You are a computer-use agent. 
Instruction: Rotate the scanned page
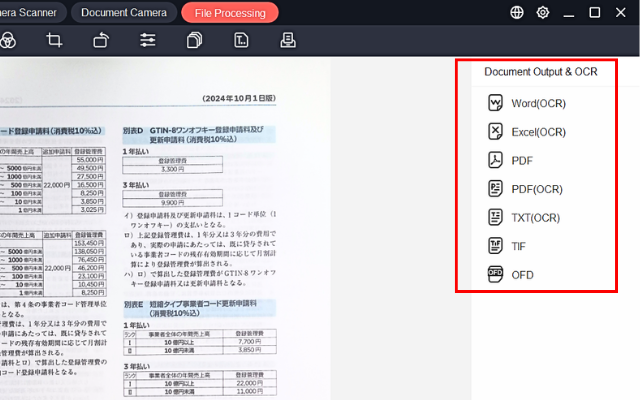[x=101, y=40]
